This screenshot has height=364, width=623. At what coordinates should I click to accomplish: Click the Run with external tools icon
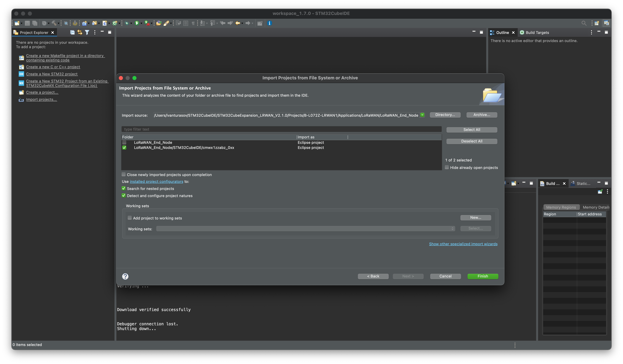tap(147, 23)
